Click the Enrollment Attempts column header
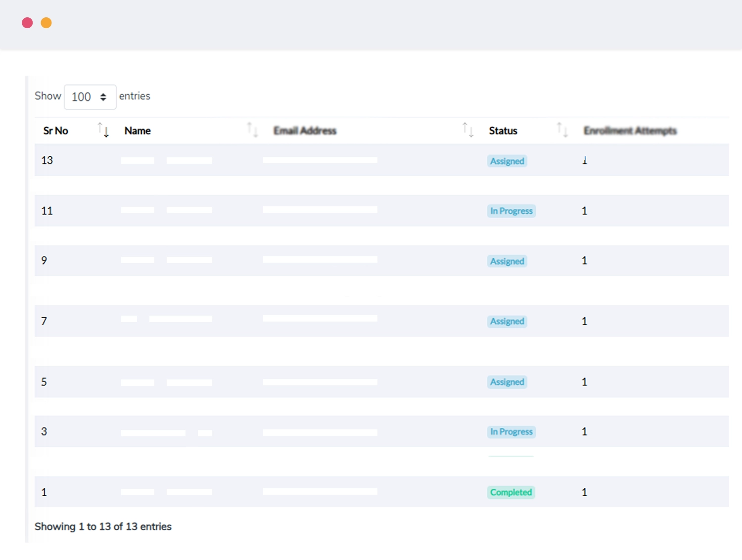The height and width of the screenshot is (560, 742). coord(630,131)
